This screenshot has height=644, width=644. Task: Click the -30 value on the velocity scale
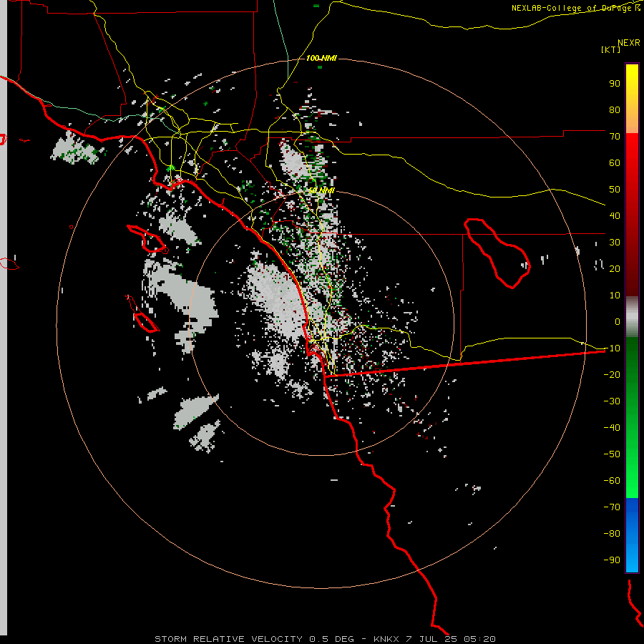[x=612, y=401]
